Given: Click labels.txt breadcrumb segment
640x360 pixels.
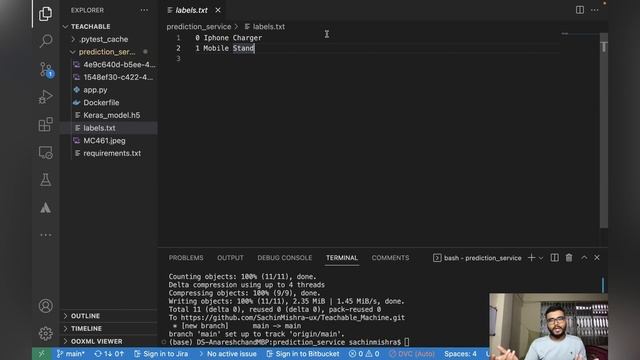Looking at the screenshot, I should click(268, 27).
